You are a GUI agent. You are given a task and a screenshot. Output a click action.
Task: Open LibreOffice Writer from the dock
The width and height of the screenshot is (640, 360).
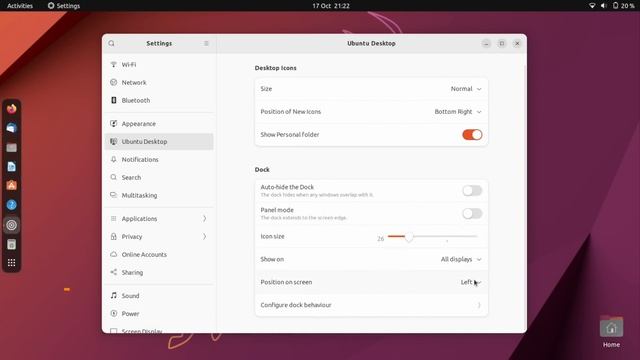click(x=11, y=167)
